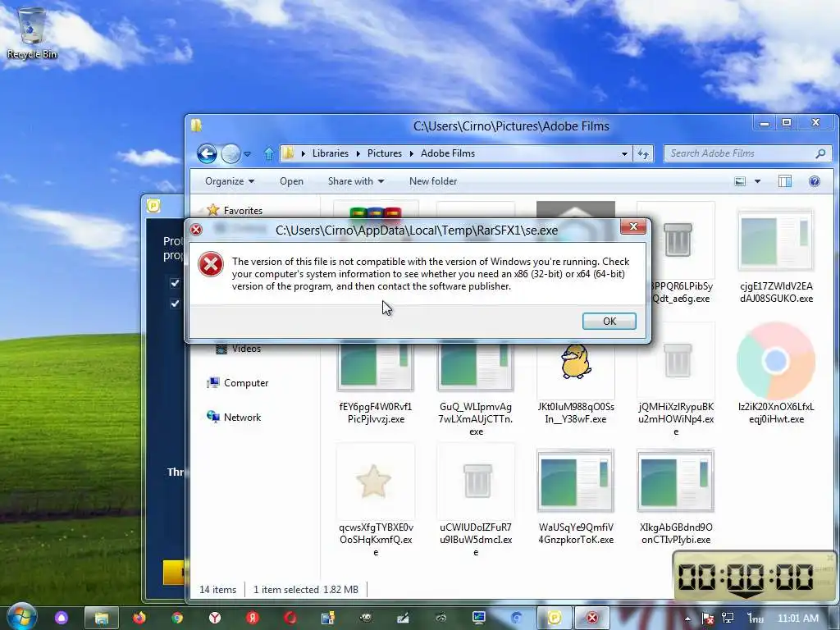Select star icon file qcwsXfgTYBXE0vOoSHqKxmfQ.exe

coord(376,501)
